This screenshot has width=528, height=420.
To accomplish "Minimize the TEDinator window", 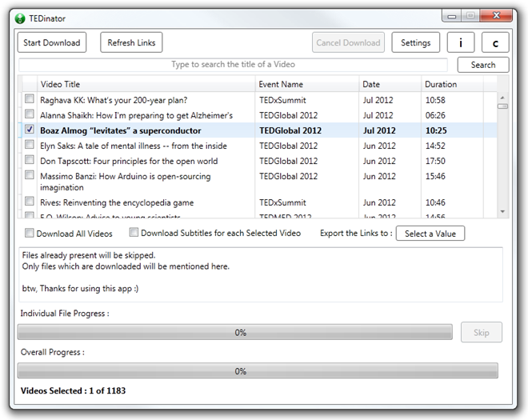I will [x=450, y=15].
